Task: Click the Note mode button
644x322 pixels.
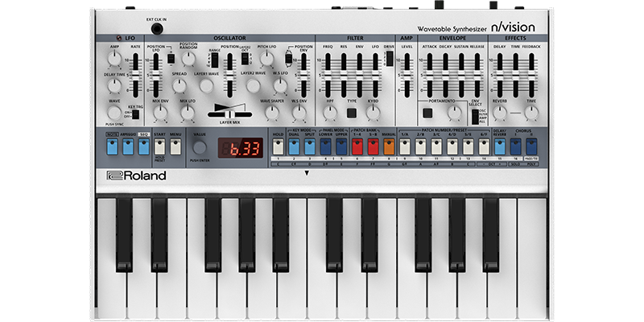Action: point(112,147)
